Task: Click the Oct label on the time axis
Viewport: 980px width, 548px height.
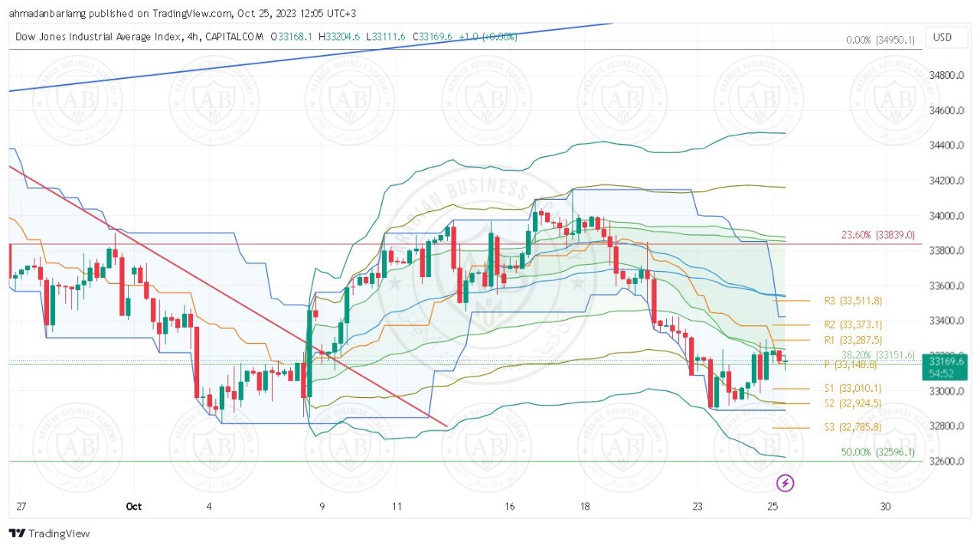Action: pos(134,506)
